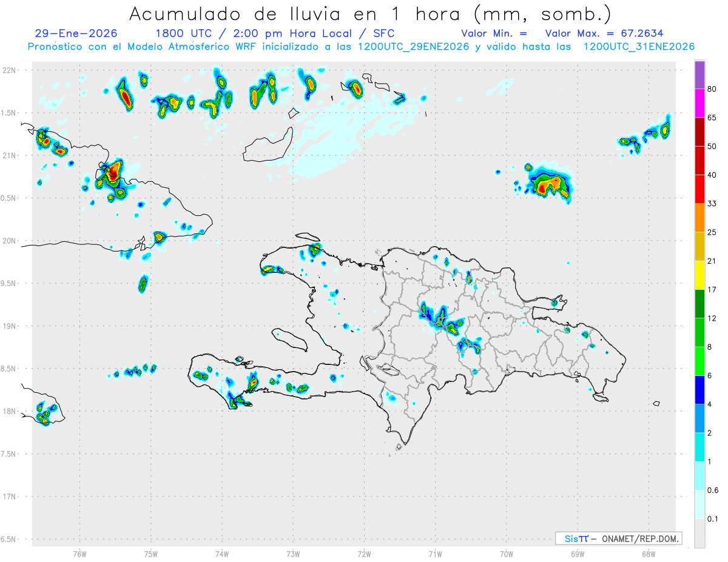Pick the light blue swatch between 2 and 4
728x562 pixels.
tap(699, 418)
